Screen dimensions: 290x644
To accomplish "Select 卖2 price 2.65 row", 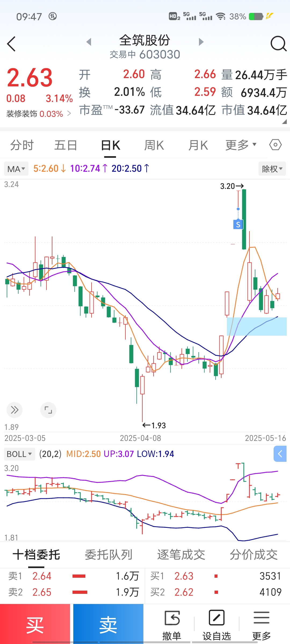I will [x=73, y=592].
